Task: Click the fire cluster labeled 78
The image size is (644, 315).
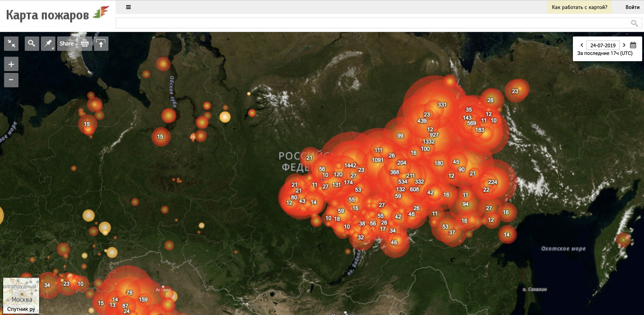Action: click(x=129, y=293)
